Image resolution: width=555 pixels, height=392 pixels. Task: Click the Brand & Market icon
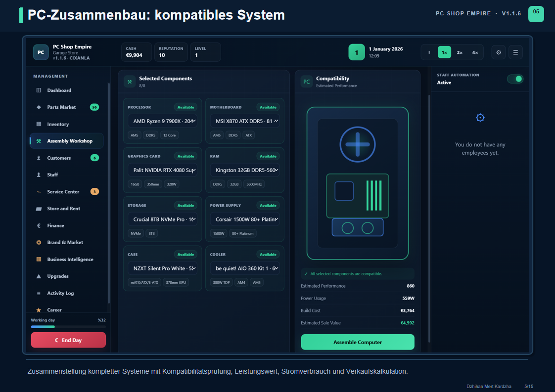point(39,242)
